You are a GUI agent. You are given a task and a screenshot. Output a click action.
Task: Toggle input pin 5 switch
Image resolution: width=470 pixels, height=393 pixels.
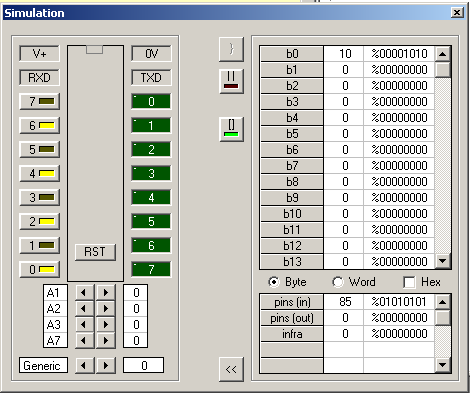(x=40, y=149)
